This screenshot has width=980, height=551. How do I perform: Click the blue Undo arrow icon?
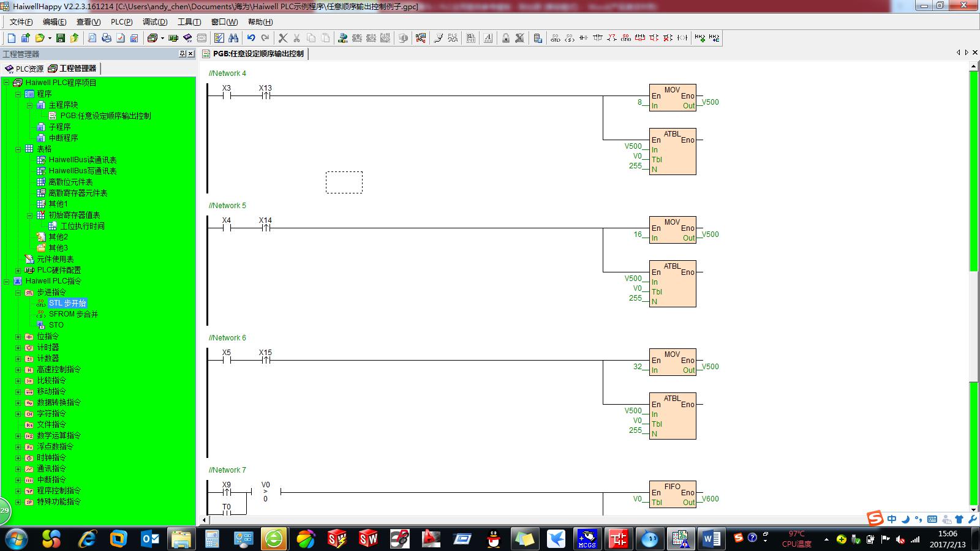point(251,38)
